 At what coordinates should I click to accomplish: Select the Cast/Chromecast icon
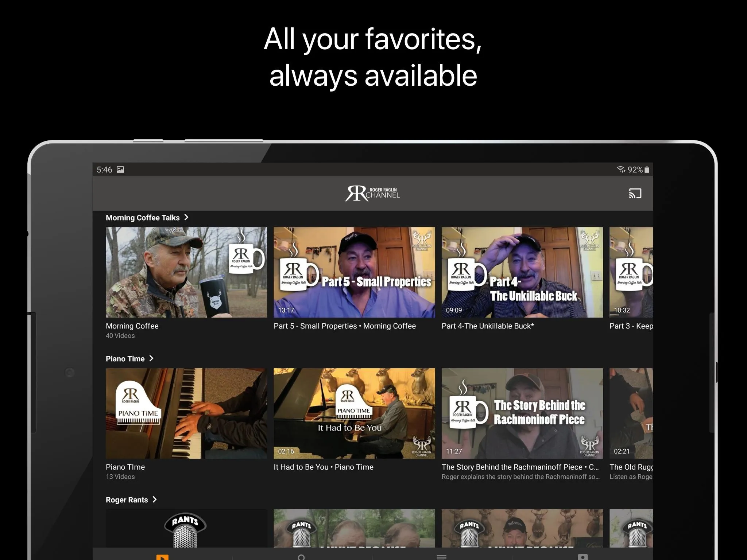point(635,194)
